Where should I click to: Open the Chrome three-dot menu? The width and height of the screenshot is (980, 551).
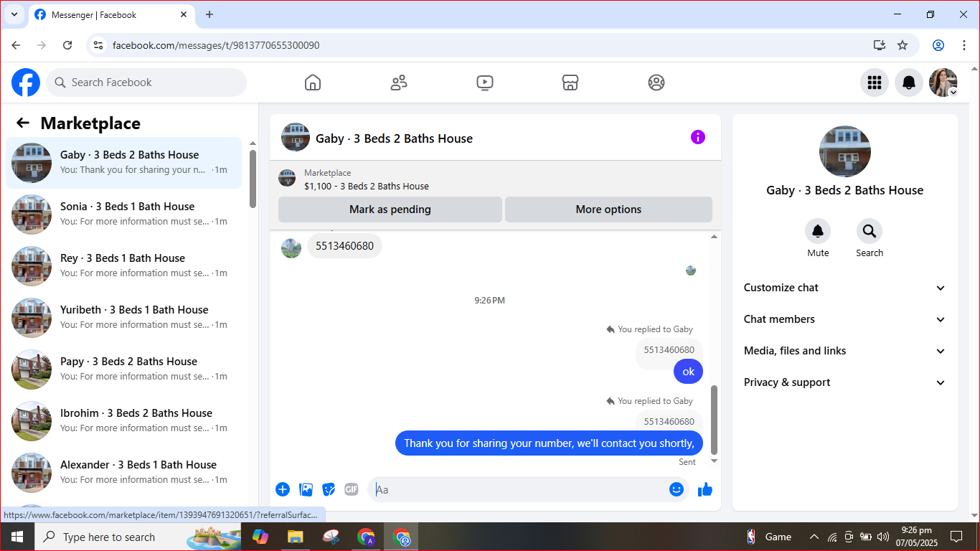(x=964, y=45)
